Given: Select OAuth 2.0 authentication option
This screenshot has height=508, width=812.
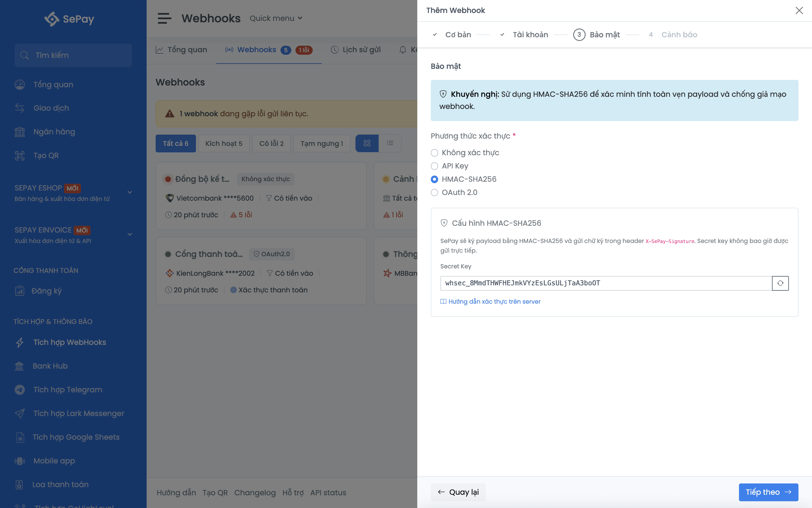Looking at the screenshot, I should pyautogui.click(x=434, y=192).
